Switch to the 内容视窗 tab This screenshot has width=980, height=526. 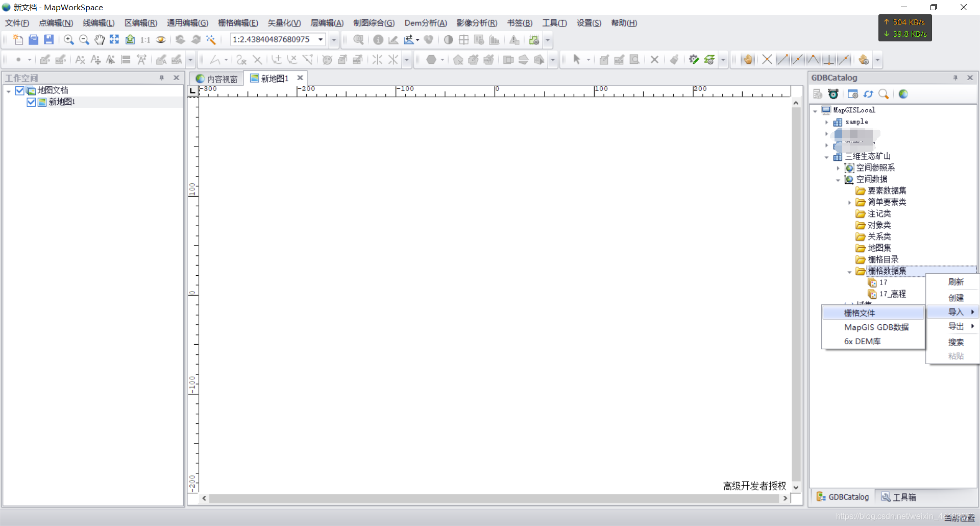pyautogui.click(x=217, y=79)
